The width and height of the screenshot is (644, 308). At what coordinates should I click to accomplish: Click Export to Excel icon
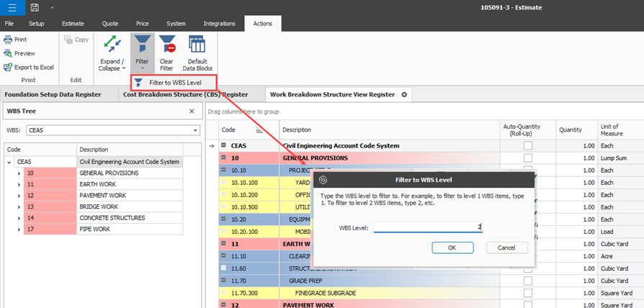click(x=9, y=67)
